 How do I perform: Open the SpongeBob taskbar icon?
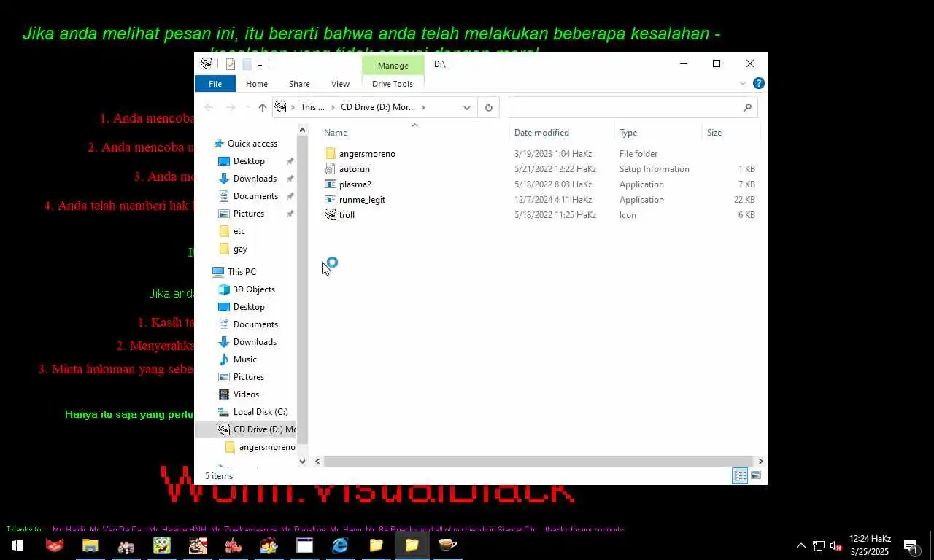click(161, 545)
